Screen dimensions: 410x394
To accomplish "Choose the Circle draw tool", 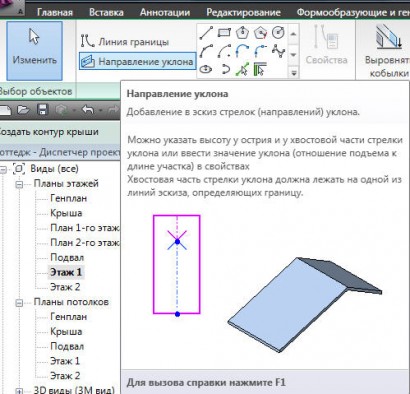I will (x=278, y=33).
